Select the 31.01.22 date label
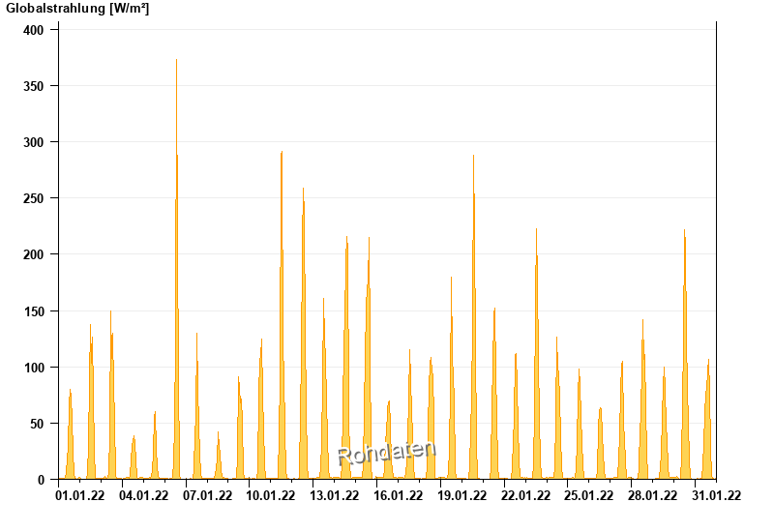This screenshot has width=774, height=532. click(x=716, y=495)
